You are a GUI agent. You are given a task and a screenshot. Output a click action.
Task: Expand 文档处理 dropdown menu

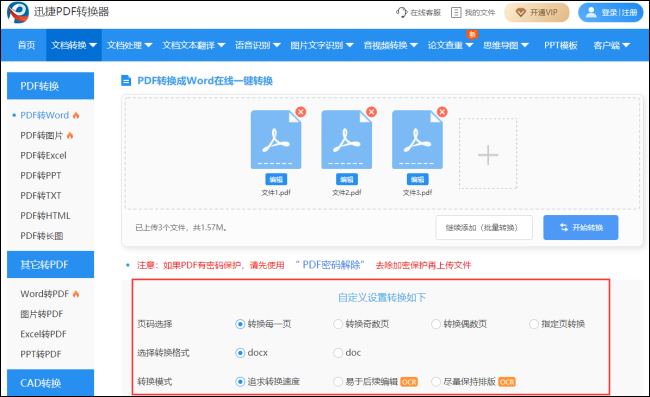tap(129, 45)
